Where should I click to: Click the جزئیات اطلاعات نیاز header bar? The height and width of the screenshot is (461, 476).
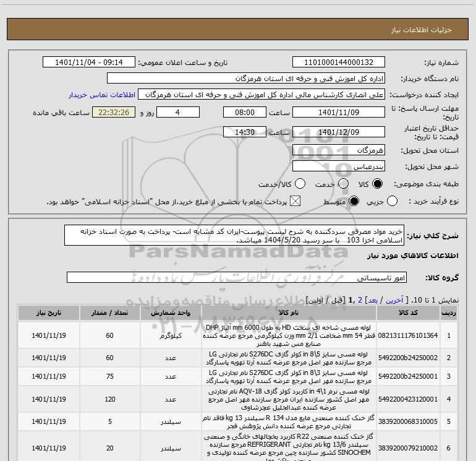click(238, 30)
